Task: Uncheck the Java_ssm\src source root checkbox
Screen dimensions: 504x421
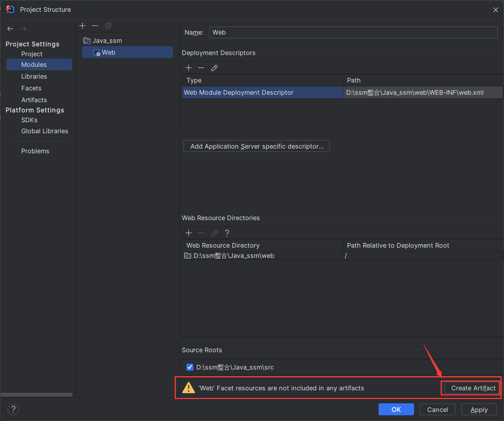Action: (190, 367)
